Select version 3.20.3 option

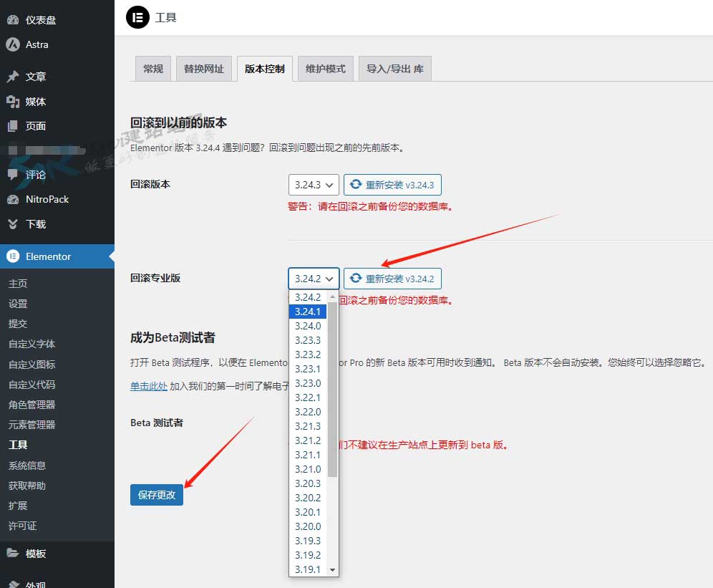(x=308, y=483)
